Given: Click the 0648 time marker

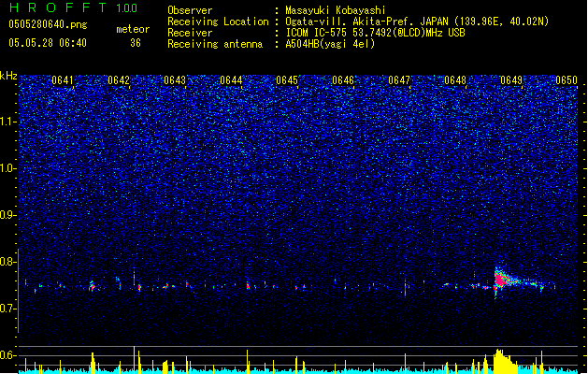Looking at the screenshot, I should click(x=455, y=80).
